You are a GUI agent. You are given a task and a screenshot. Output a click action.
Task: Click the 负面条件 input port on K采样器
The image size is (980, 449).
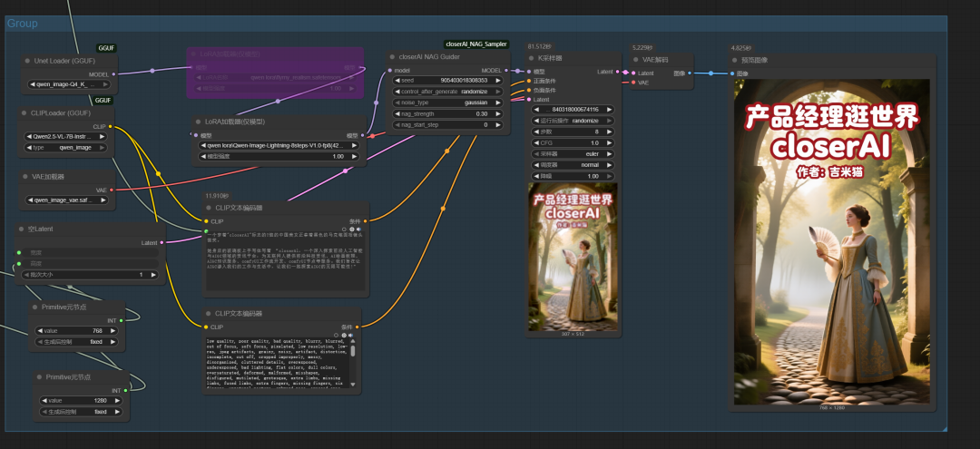[528, 90]
